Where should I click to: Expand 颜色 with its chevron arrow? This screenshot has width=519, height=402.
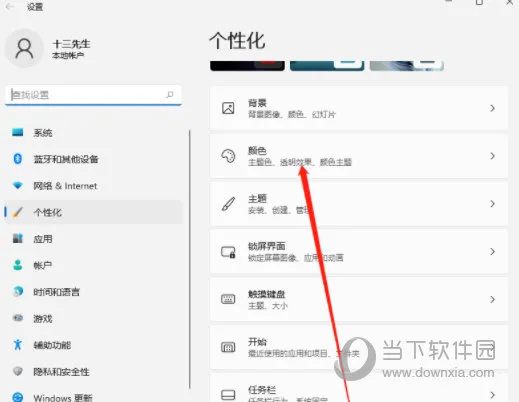[492, 156]
